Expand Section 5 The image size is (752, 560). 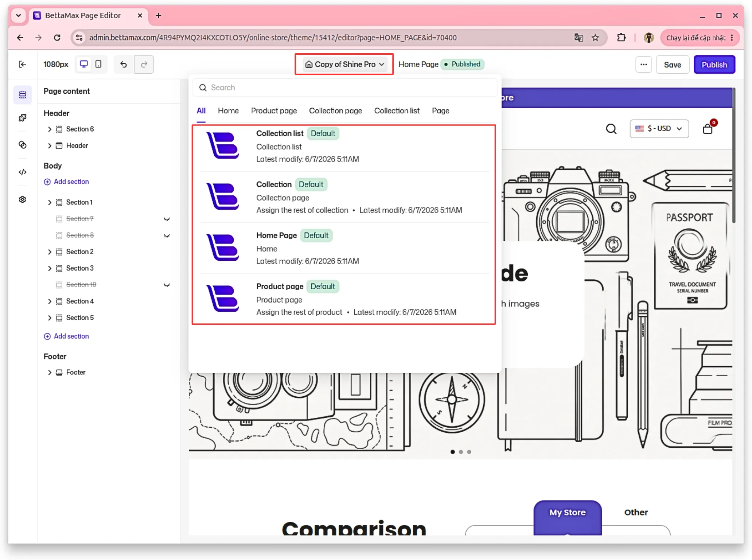50,318
